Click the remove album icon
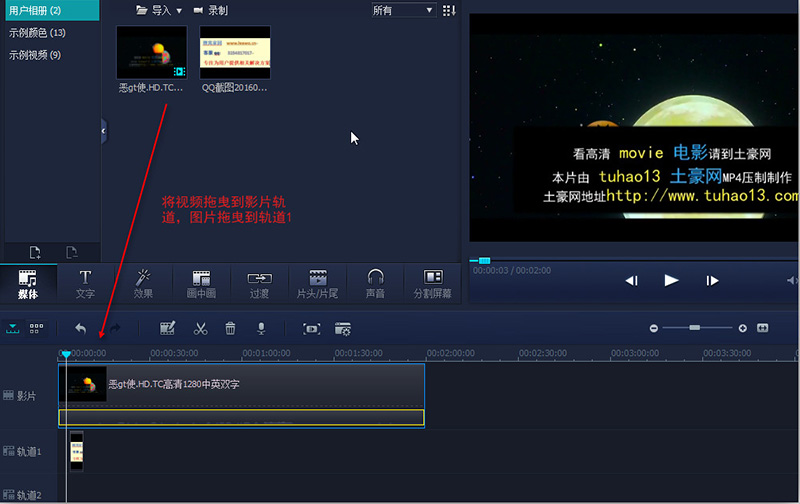 point(71,252)
